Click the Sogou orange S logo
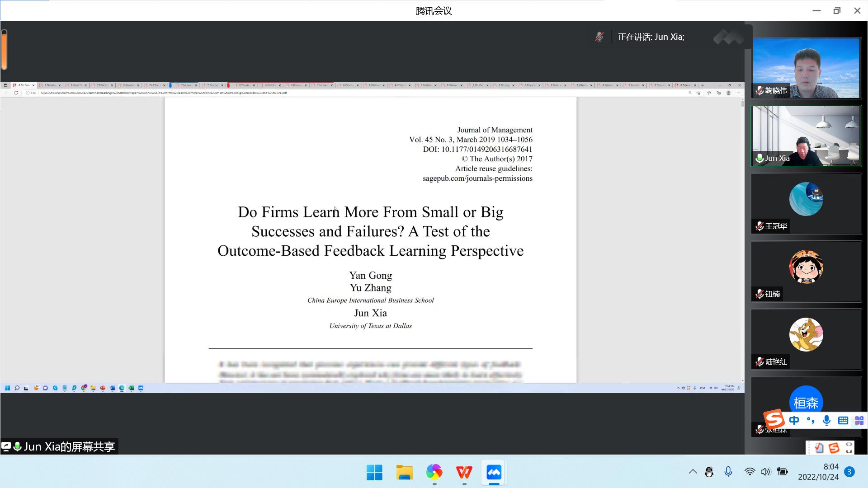 pyautogui.click(x=774, y=419)
